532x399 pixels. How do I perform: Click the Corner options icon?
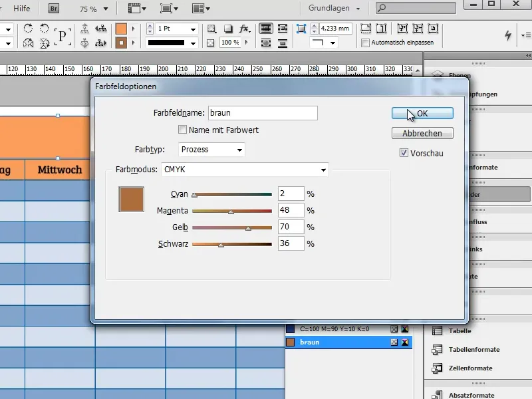point(301,29)
